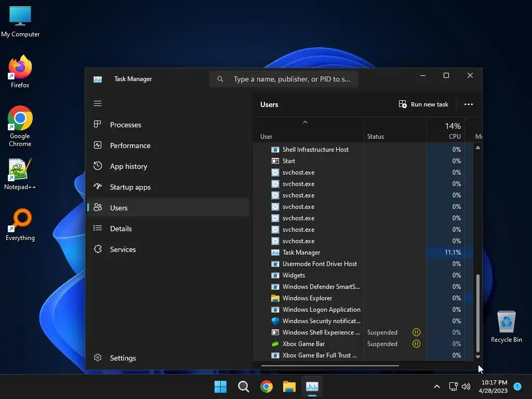
Task: Focus the Task Manager search box
Action: [x=284, y=79]
